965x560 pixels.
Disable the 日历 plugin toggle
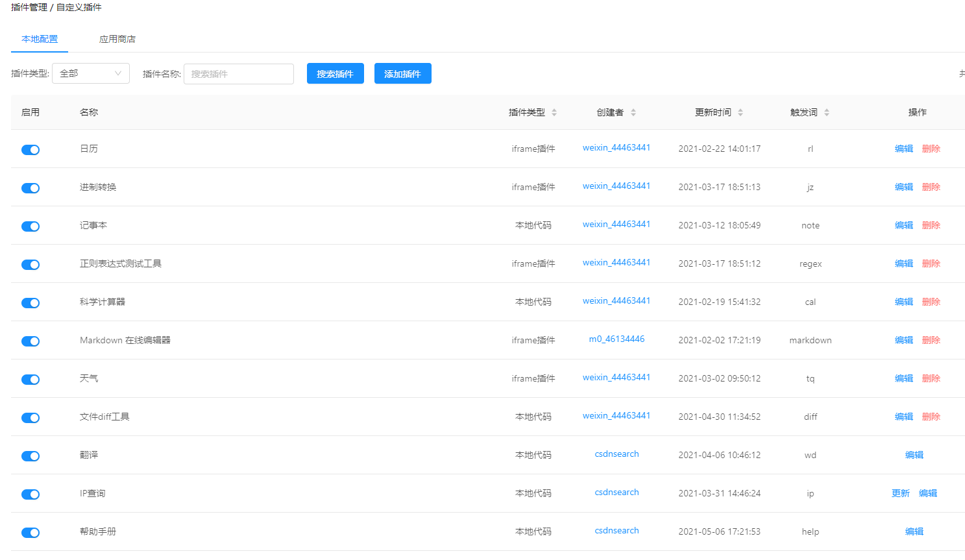coord(31,150)
